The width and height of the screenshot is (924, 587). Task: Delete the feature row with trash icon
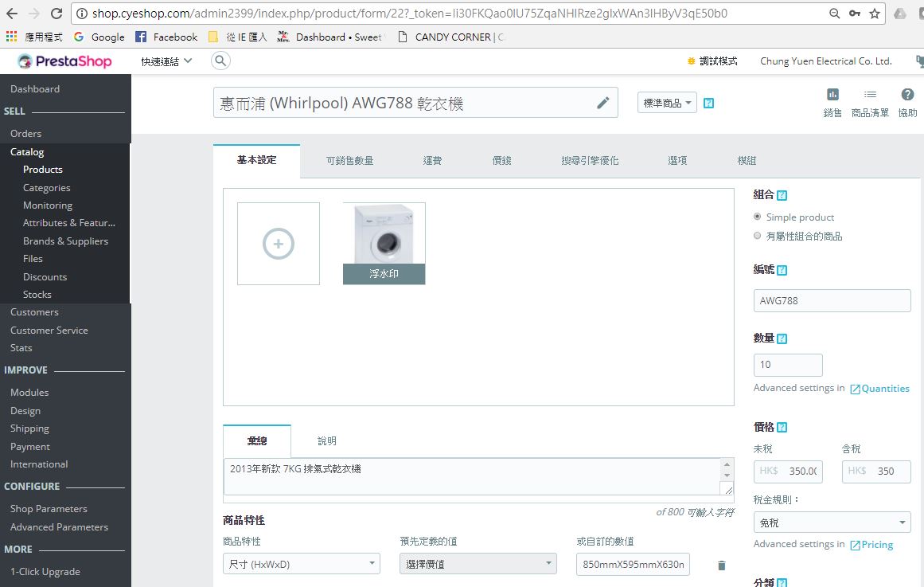tap(721, 565)
